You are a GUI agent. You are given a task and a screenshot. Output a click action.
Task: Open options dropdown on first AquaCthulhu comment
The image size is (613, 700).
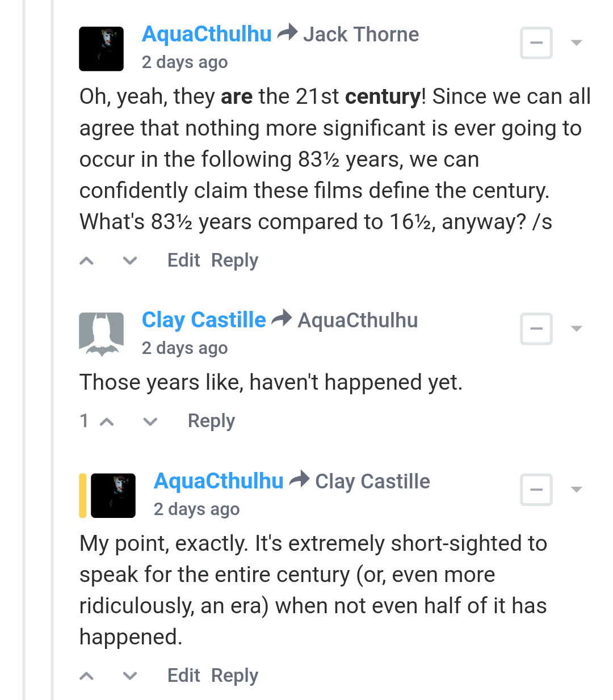[577, 43]
